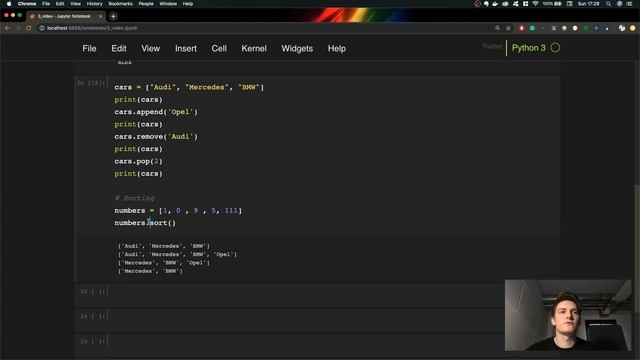Click the # Sorting comment line
640x360 pixels.
(x=134, y=198)
